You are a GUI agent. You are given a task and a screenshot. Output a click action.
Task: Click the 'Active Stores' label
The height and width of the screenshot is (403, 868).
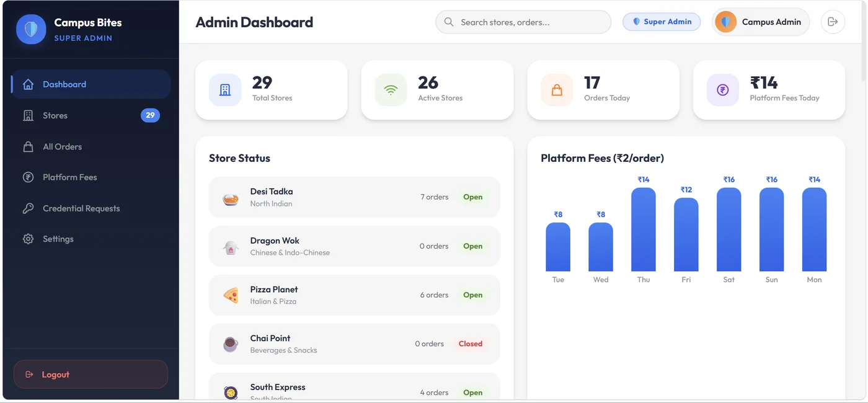(440, 98)
